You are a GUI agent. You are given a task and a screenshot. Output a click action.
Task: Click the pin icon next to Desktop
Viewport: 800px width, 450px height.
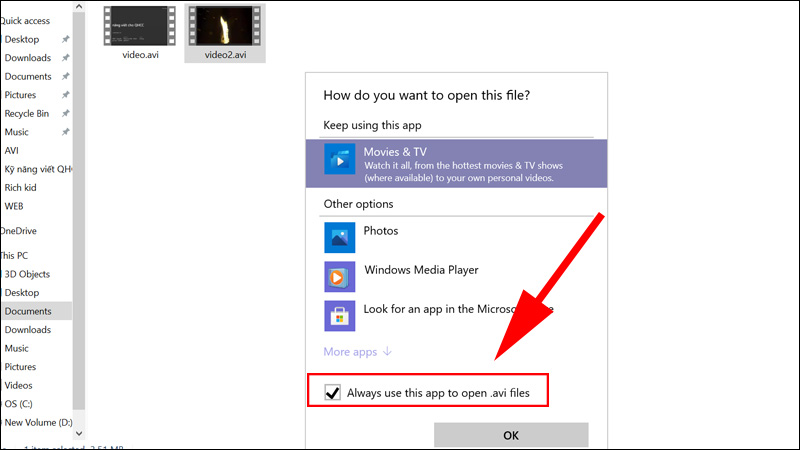tap(65, 39)
